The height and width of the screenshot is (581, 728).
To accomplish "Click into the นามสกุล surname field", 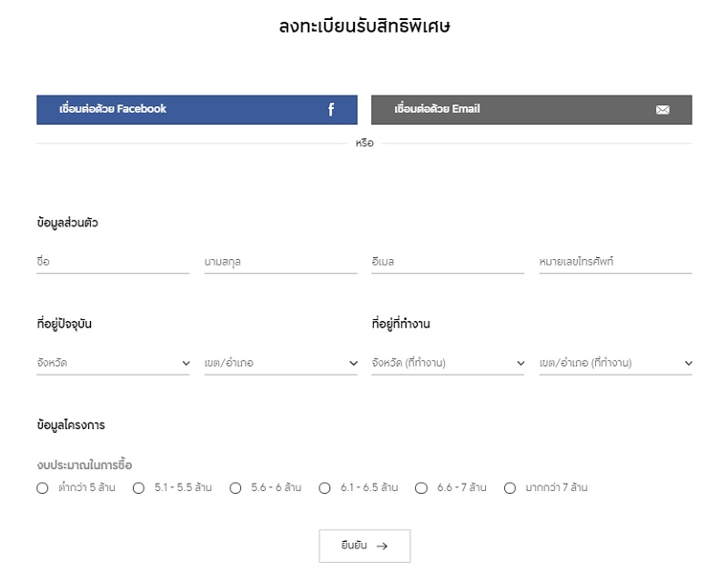I will tap(281, 262).
